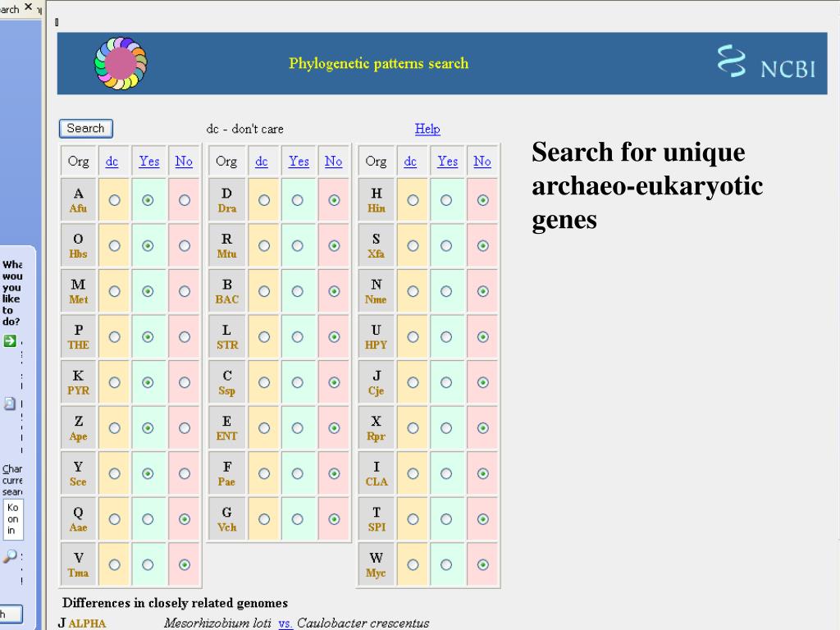Click the 'J ALPHA' label
The image size is (840, 630).
coord(82,623)
